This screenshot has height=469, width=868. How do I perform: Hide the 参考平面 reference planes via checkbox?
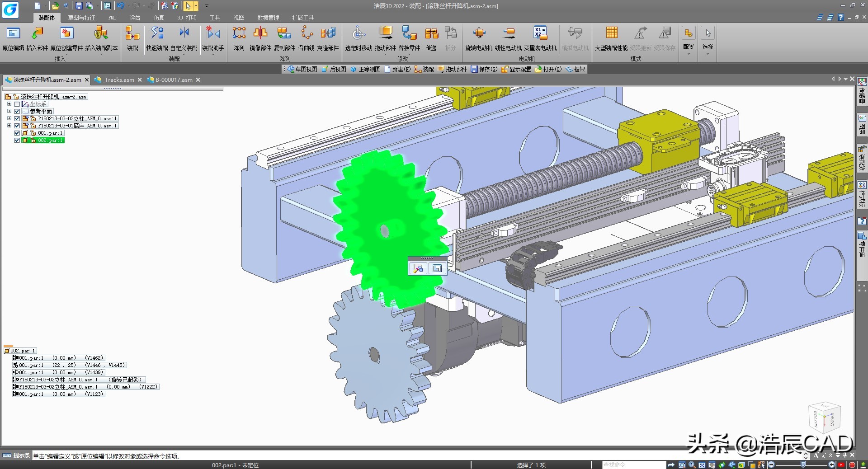pyautogui.click(x=17, y=111)
